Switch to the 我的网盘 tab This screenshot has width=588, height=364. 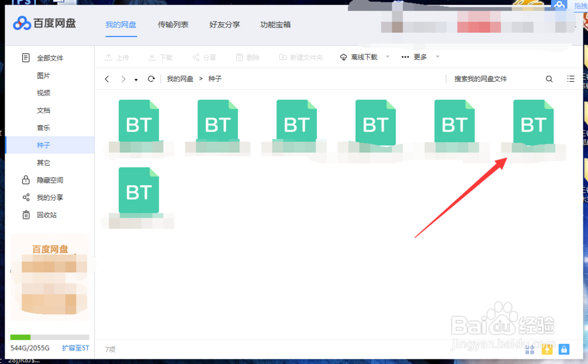[121, 25]
